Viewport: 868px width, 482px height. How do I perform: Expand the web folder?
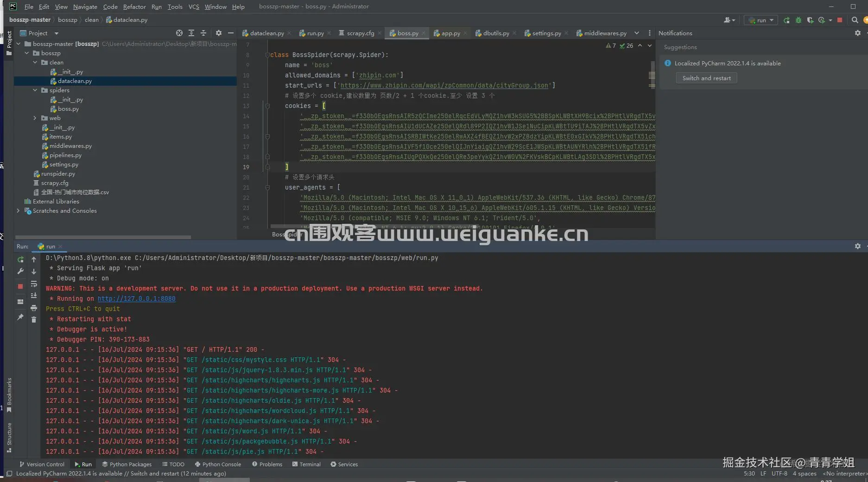click(35, 118)
